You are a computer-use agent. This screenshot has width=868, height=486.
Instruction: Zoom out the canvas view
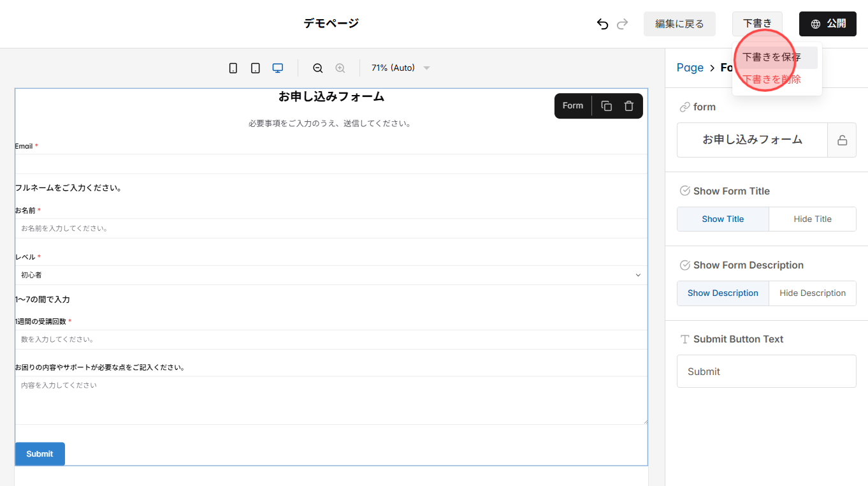pos(317,68)
